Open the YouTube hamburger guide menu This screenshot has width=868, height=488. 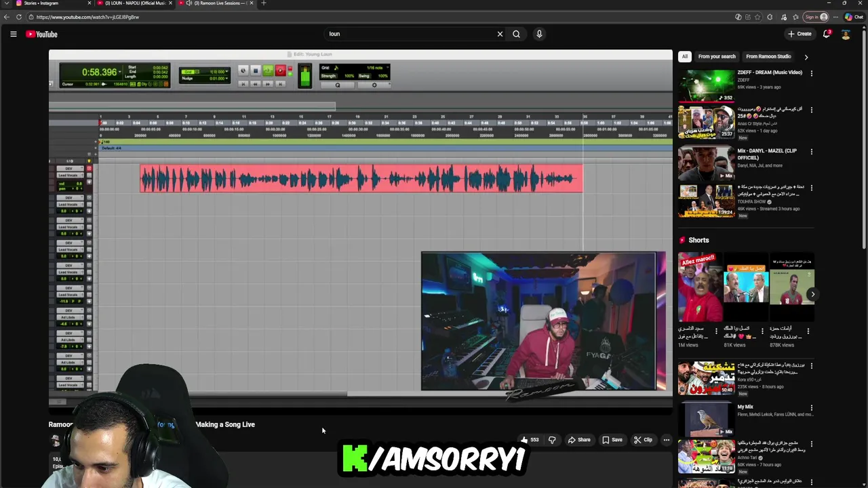point(13,34)
